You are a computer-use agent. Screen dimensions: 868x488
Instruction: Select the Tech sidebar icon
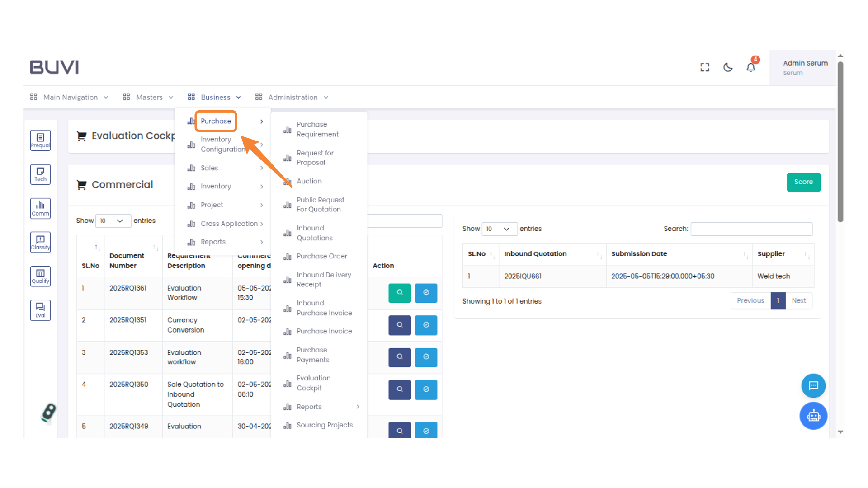(40, 174)
